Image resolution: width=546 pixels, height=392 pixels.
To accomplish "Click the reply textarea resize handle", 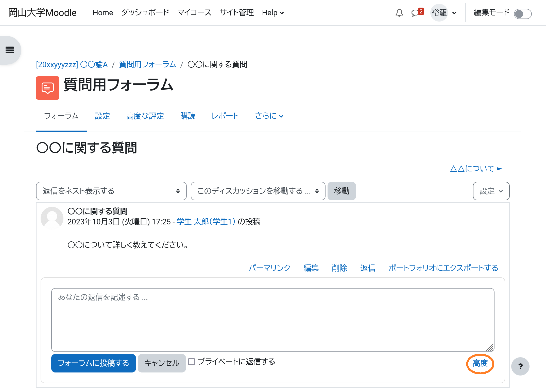I will click(490, 348).
